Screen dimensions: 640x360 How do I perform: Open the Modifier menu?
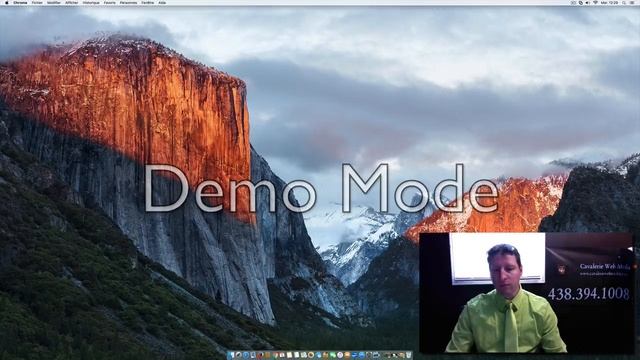pyautogui.click(x=54, y=2)
